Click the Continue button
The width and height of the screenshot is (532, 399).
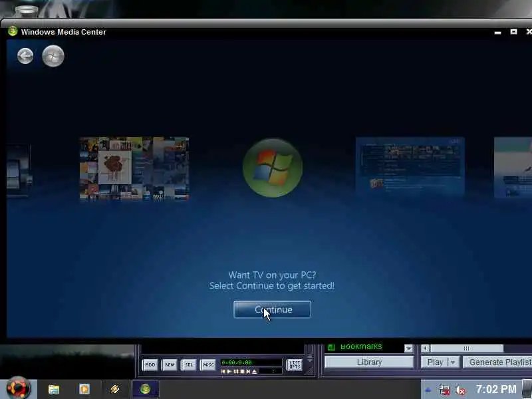point(272,309)
